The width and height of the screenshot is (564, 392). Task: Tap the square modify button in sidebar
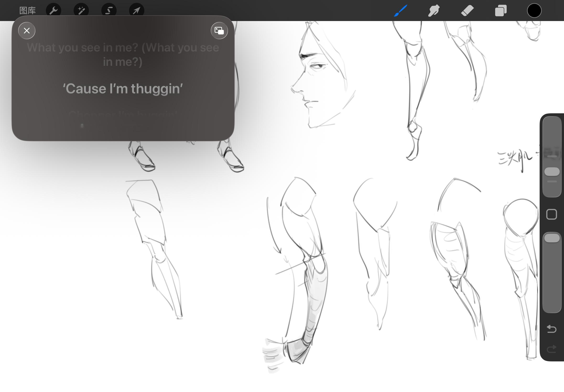552,214
